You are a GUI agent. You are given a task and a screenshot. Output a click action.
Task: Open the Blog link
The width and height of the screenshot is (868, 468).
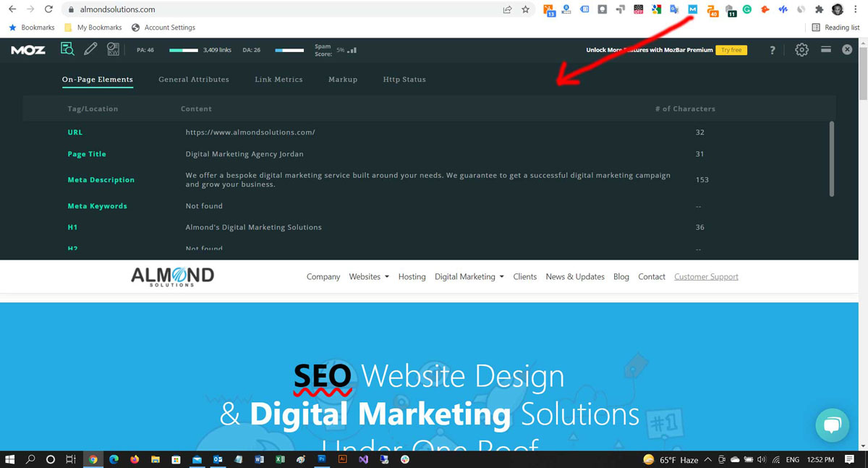click(x=621, y=276)
